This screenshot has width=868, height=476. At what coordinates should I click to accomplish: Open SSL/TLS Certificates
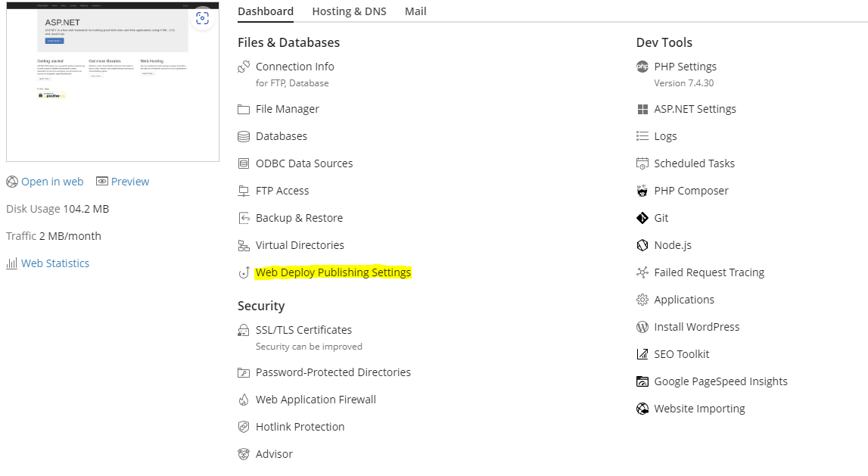point(303,330)
